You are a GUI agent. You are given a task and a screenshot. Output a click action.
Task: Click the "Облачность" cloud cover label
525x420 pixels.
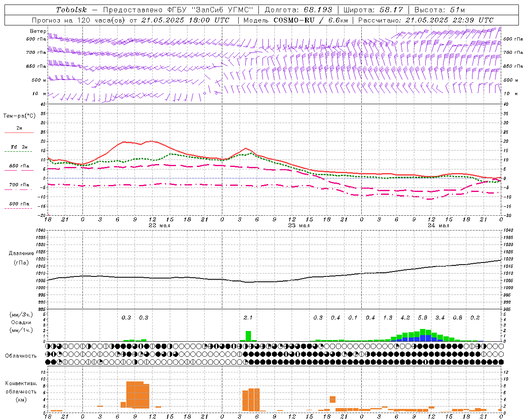click(x=21, y=356)
